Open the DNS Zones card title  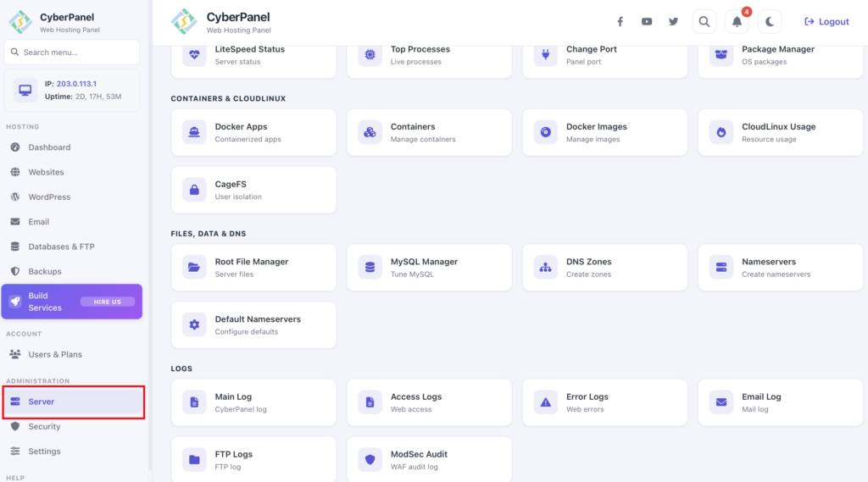click(x=588, y=262)
